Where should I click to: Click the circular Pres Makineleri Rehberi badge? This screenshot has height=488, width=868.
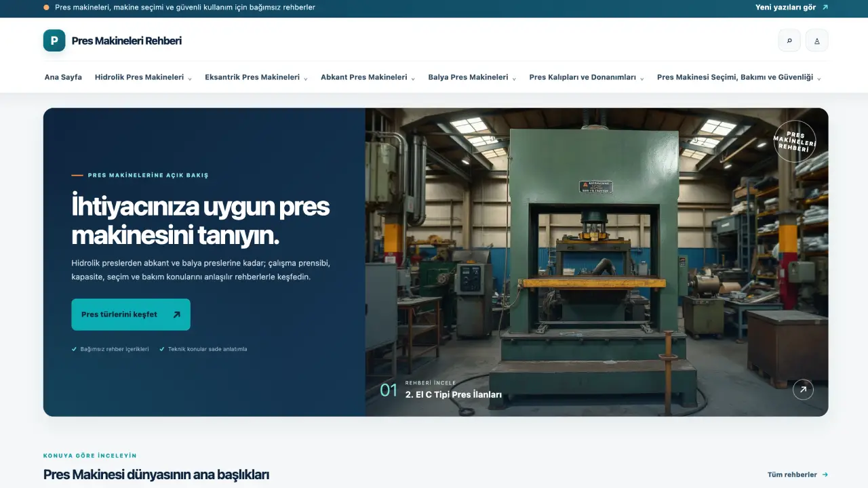point(795,142)
